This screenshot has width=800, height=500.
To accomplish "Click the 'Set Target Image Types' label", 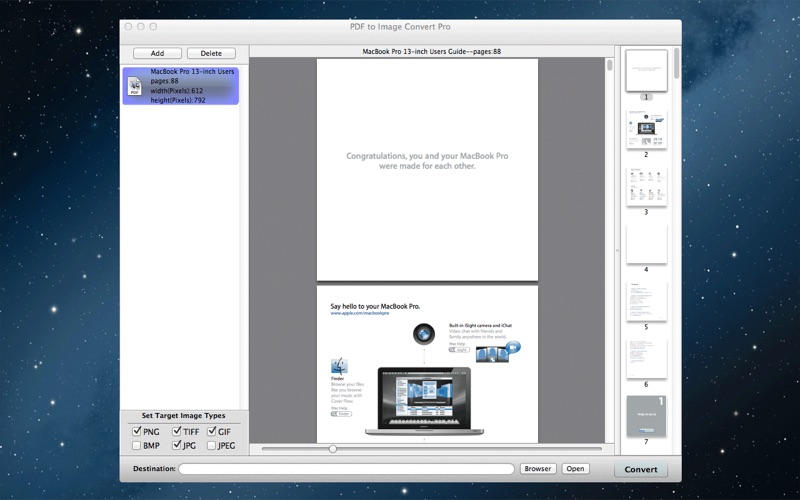I will pos(183,415).
